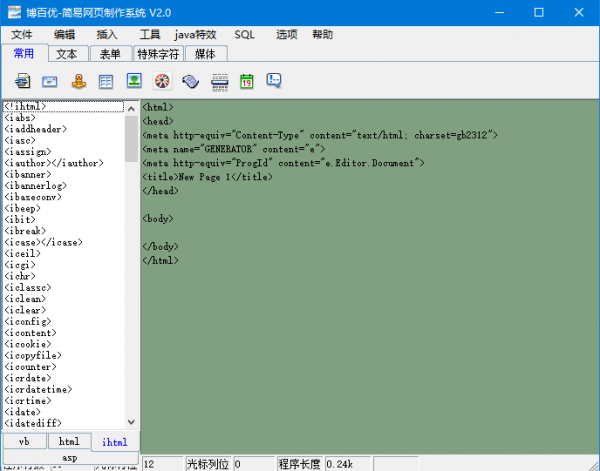This screenshot has height=471, width=600.
Task: Click the 光标列位 value field
Action: tap(253, 464)
